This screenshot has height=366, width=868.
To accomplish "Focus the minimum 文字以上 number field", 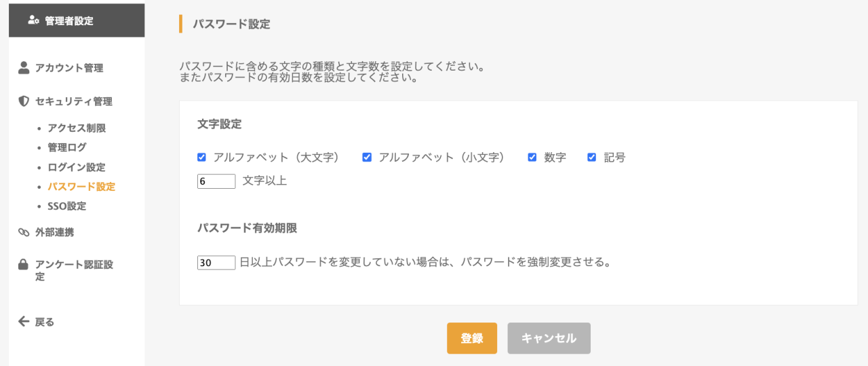I will click(216, 181).
